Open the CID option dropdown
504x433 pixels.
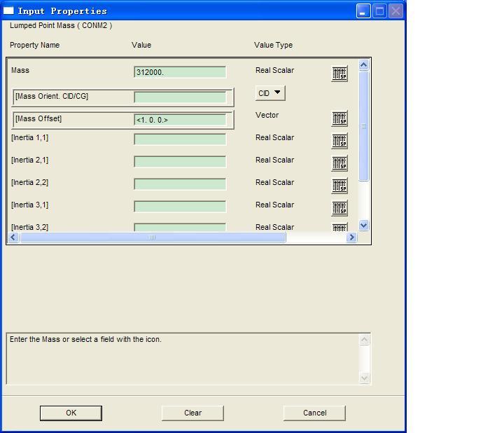270,93
